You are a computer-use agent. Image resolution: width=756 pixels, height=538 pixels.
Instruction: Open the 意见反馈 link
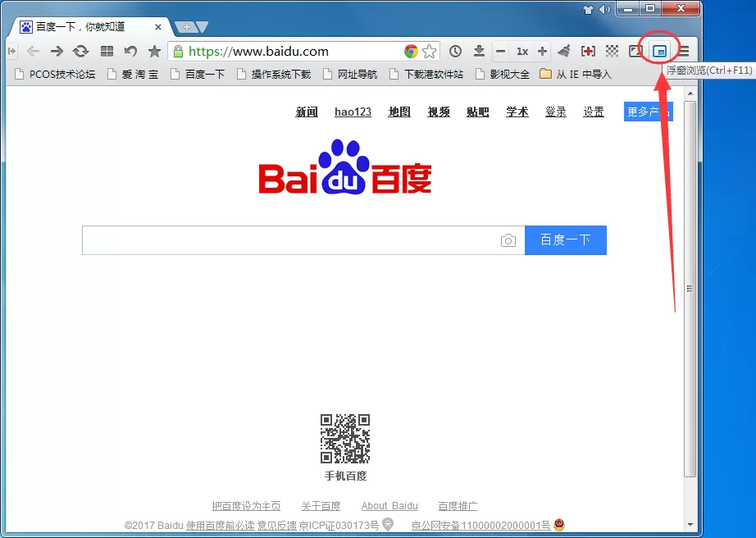277,526
